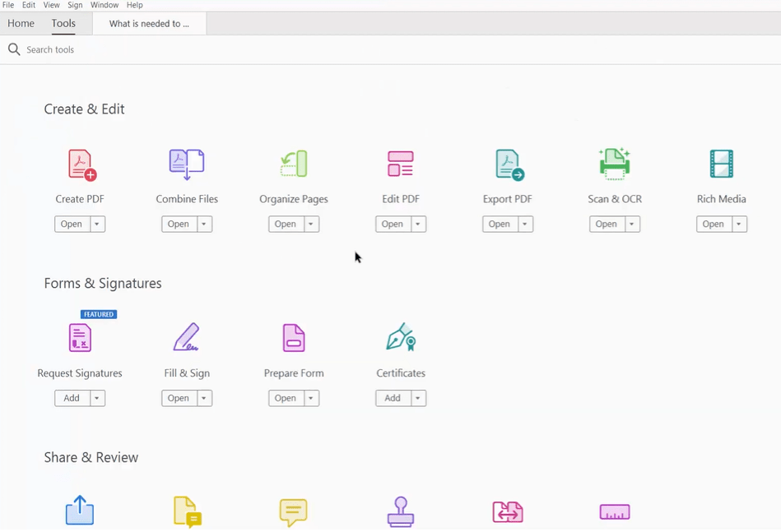Click the Request Signatures icon
Image resolution: width=781 pixels, height=532 pixels.
click(x=80, y=338)
